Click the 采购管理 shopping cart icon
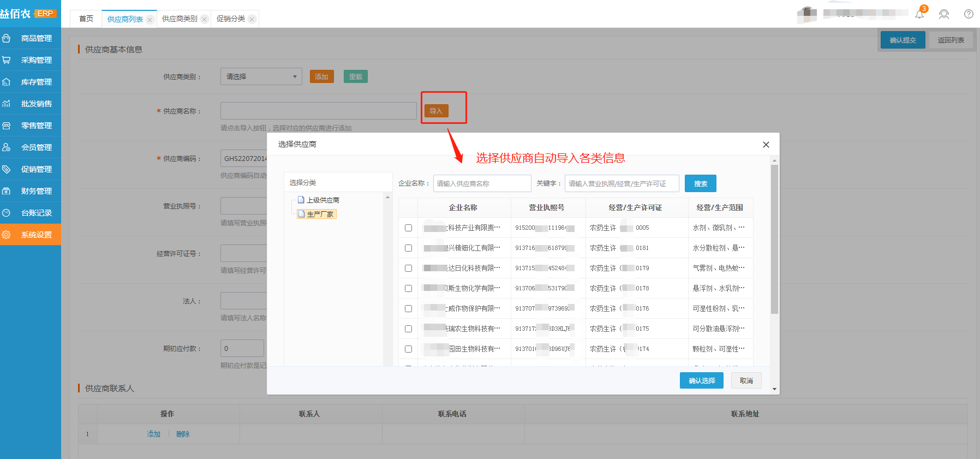 (7, 60)
